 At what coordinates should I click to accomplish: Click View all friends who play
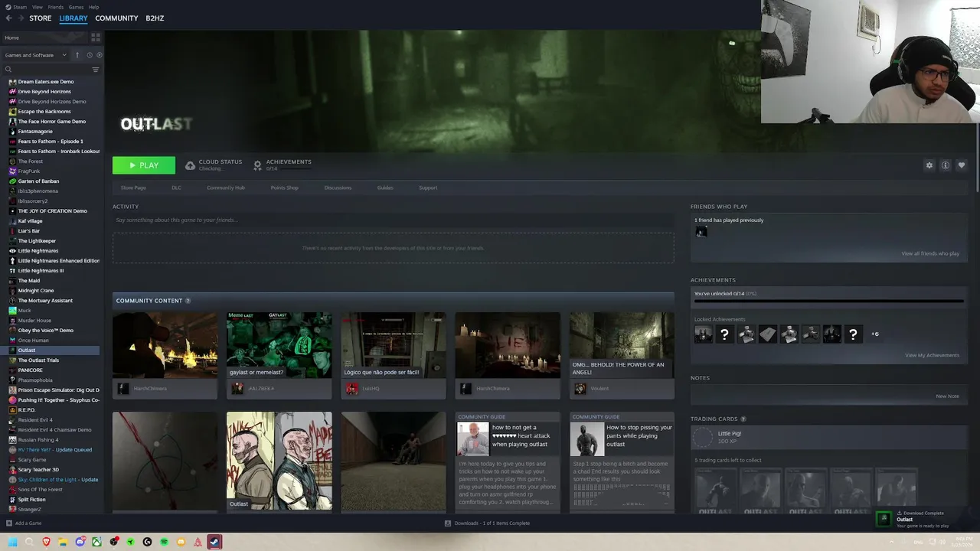[930, 253]
